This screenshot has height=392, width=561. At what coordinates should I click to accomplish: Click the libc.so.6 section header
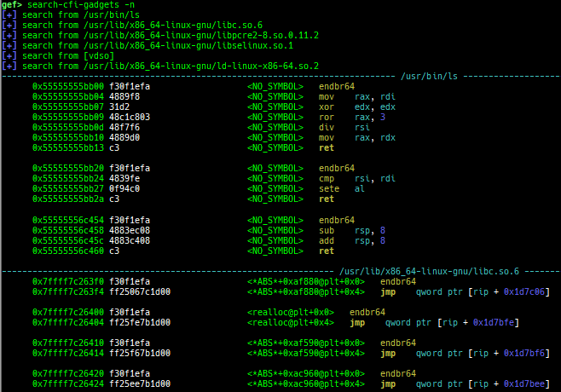pos(429,271)
